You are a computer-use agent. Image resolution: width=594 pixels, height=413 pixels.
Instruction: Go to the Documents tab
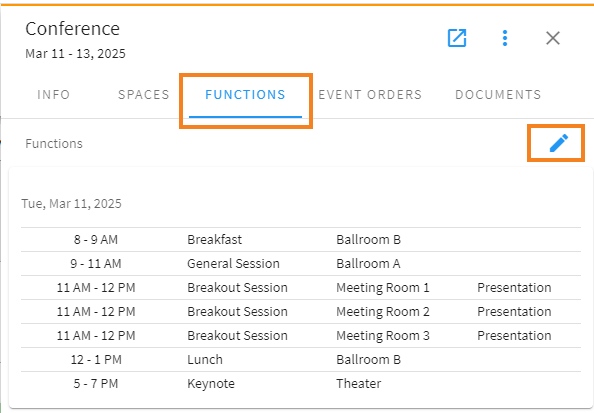498,94
